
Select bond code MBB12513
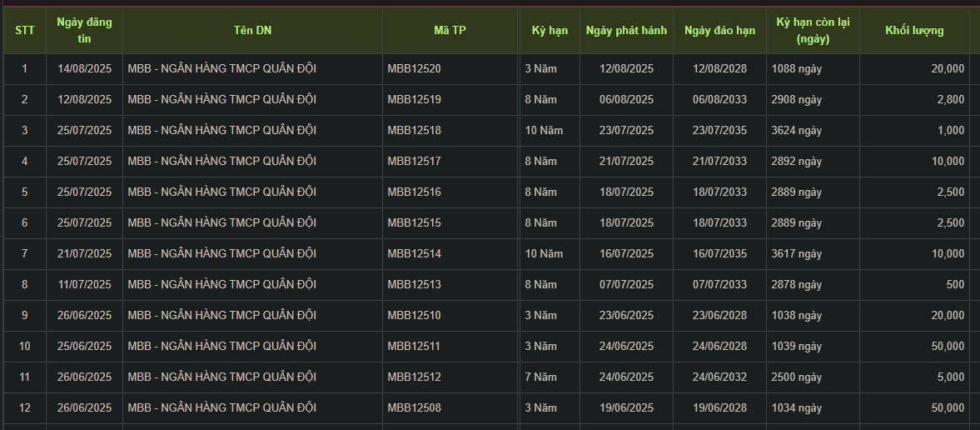[x=414, y=284]
